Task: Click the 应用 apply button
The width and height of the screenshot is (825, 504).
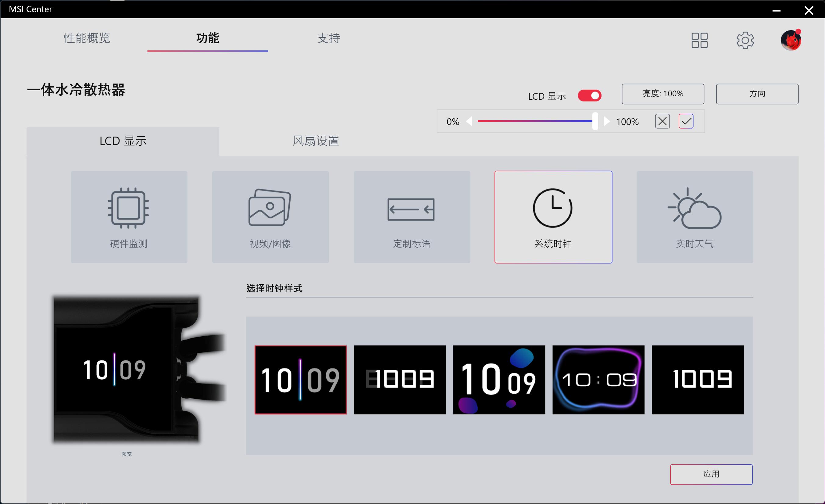Action: [x=711, y=474]
